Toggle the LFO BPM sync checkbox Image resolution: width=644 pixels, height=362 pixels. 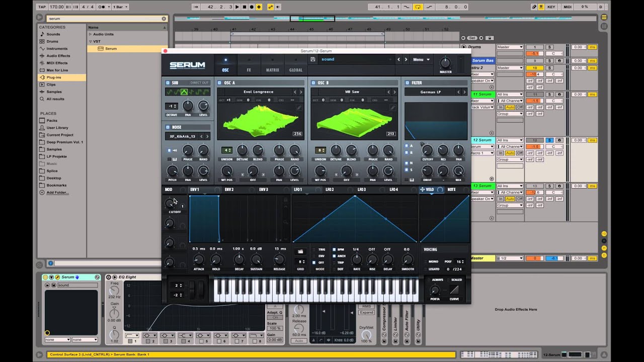coord(334,249)
